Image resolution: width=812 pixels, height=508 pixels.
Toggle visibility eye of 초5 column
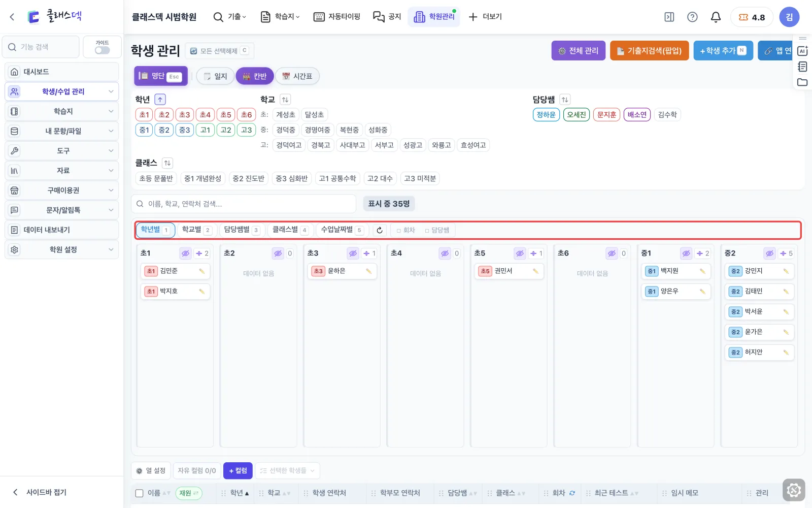point(520,253)
